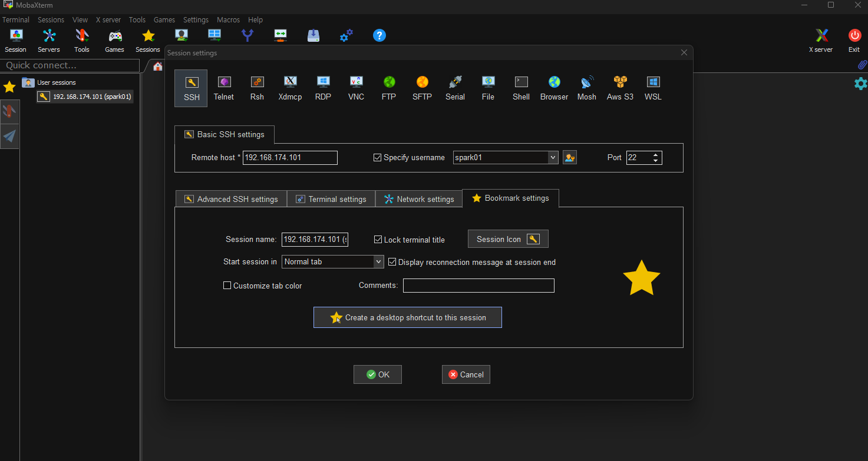Screen dimensions: 868x461
Task: Click the home tab icon
Action: 158,67
